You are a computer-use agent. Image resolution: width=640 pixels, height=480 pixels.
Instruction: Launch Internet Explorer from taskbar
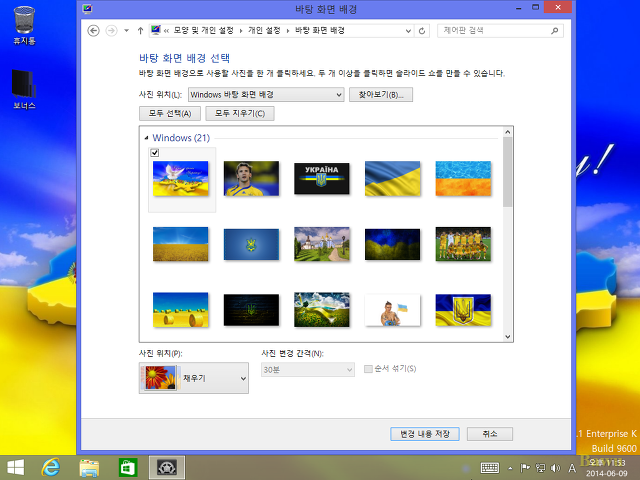[x=51, y=468]
